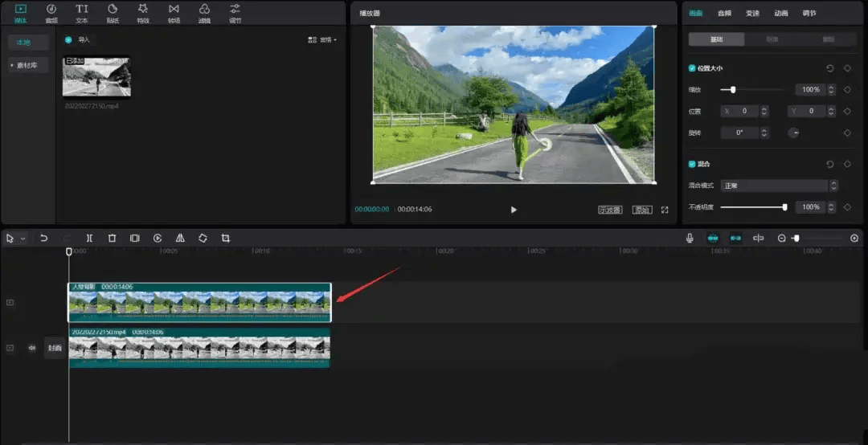Toggle fullscreen preview in player
Viewport: 868px width, 445px height.
point(665,210)
